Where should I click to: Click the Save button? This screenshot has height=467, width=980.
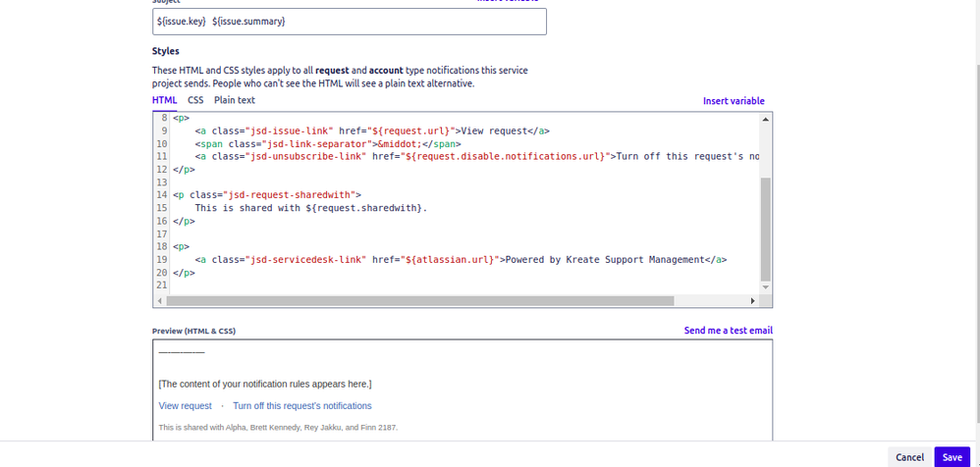952,457
